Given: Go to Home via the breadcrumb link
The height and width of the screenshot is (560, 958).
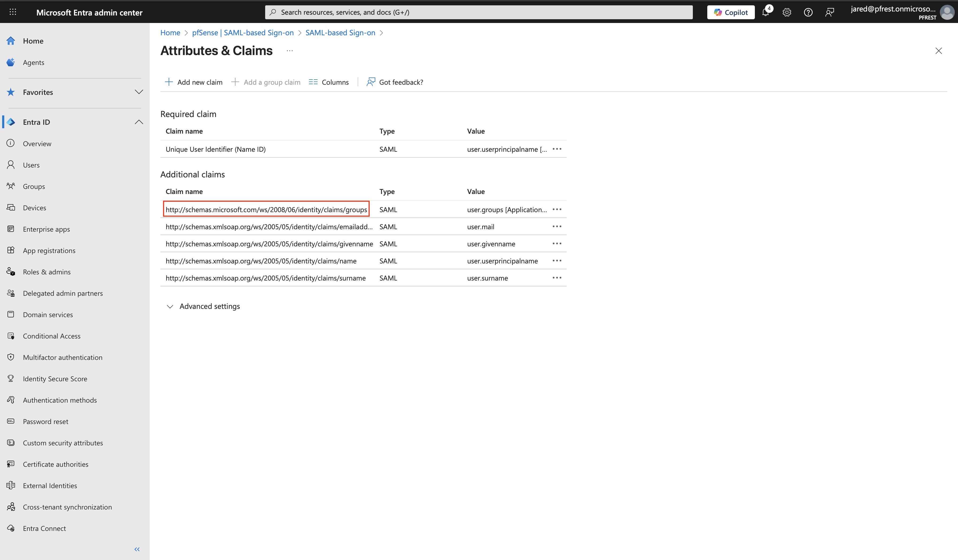Looking at the screenshot, I should pos(170,33).
